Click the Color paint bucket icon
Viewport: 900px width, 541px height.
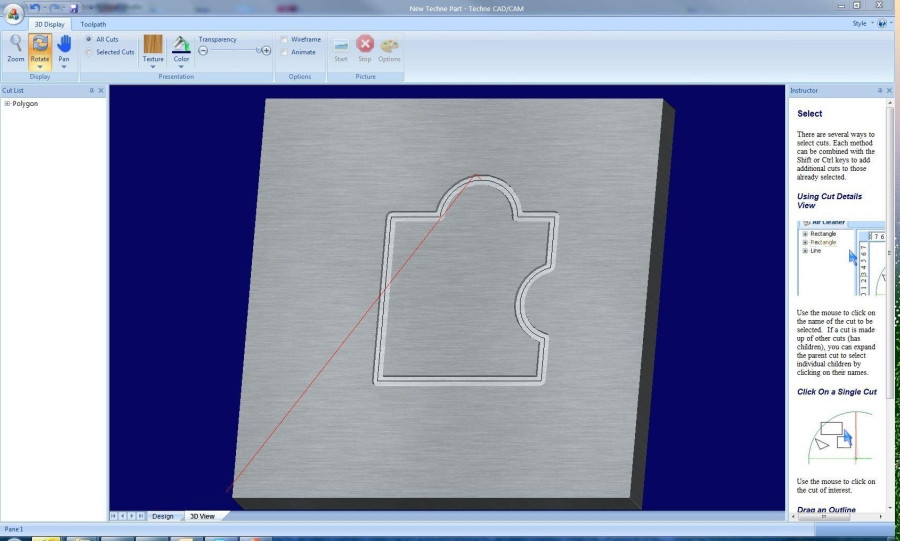[x=181, y=45]
